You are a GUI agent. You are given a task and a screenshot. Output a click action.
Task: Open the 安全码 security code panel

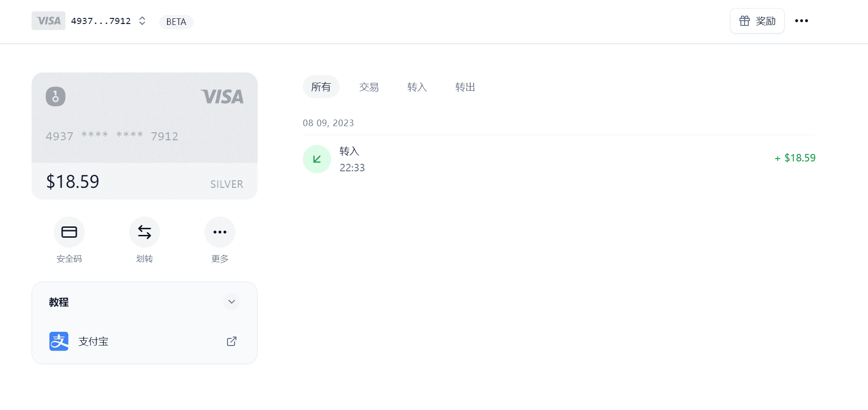[69, 232]
